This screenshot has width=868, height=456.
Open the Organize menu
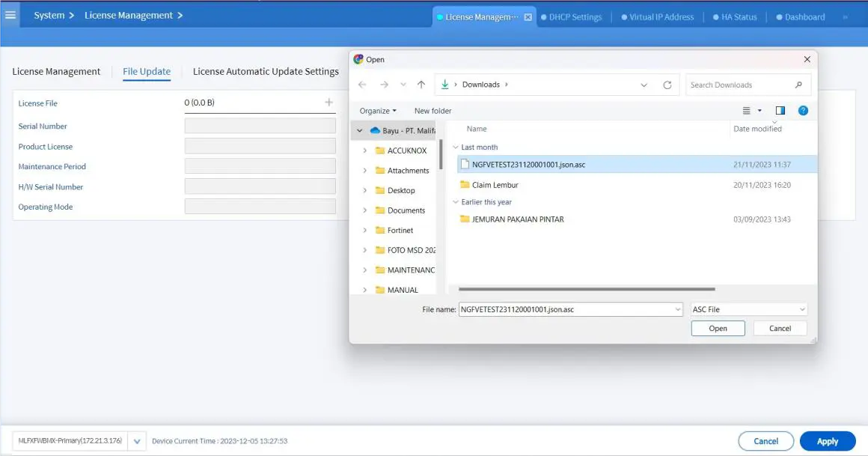[x=378, y=111]
